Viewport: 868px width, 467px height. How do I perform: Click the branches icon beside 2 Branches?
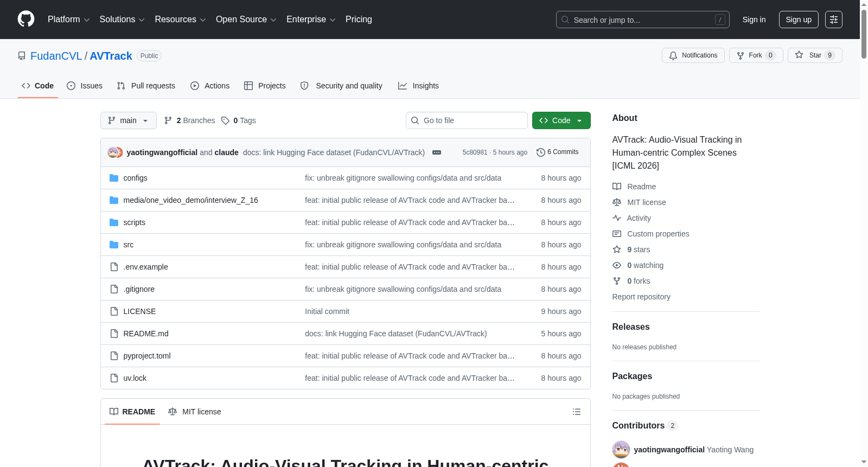click(x=168, y=120)
